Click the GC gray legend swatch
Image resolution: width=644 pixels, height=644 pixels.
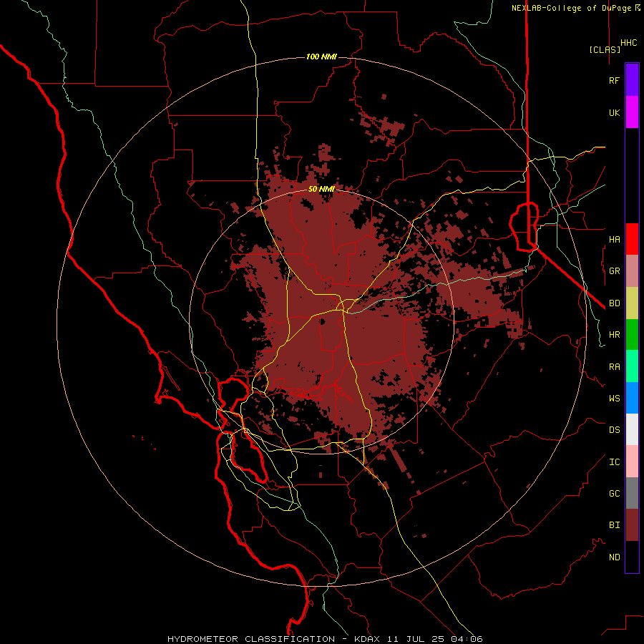click(x=632, y=493)
